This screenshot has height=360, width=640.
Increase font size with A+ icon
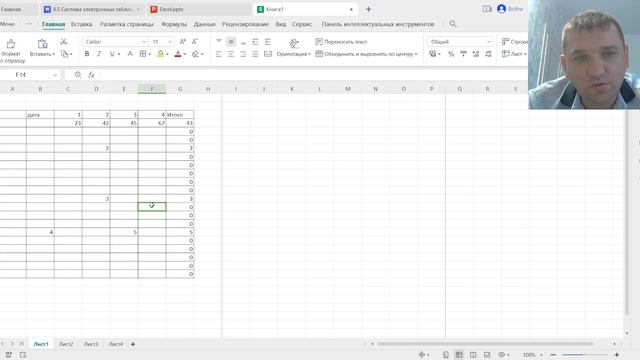click(x=182, y=42)
